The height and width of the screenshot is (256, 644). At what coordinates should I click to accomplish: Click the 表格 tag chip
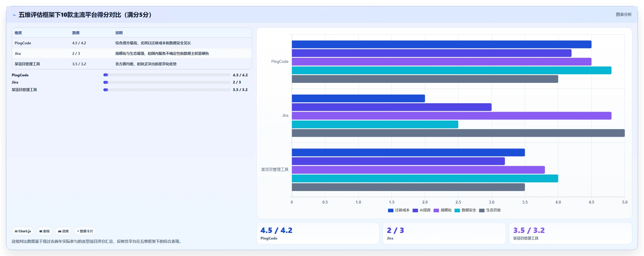pos(44,231)
